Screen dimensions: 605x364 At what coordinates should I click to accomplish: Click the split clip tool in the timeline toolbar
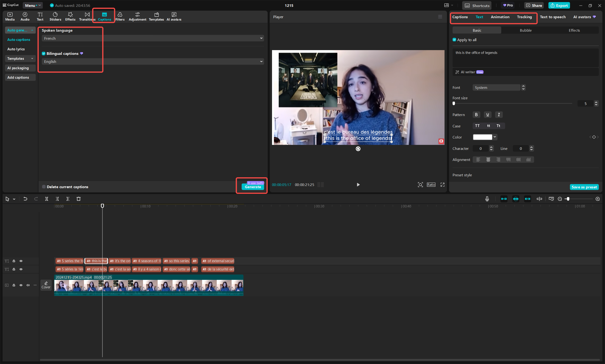tap(47, 199)
